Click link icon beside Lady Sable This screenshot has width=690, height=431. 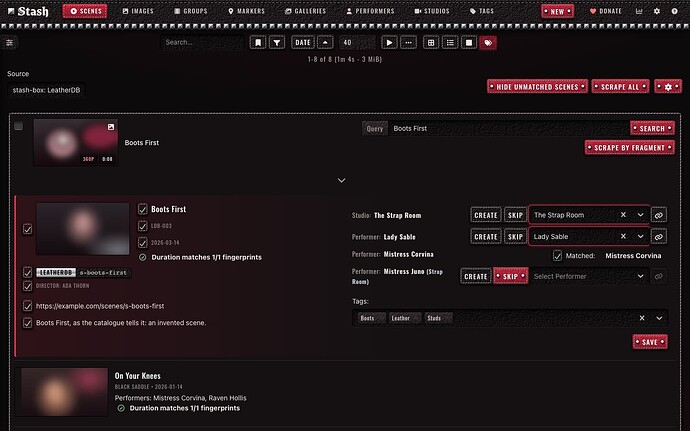(659, 236)
